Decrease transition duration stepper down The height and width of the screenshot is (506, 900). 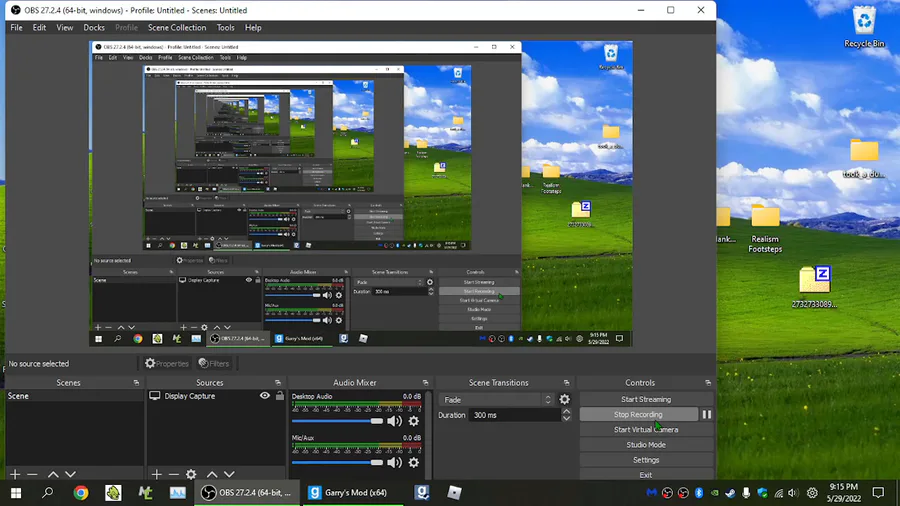click(567, 419)
